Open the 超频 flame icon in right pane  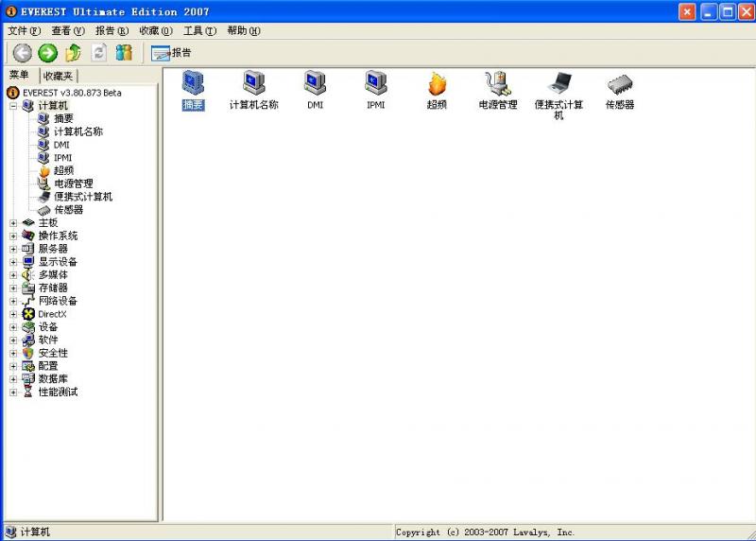(x=437, y=91)
